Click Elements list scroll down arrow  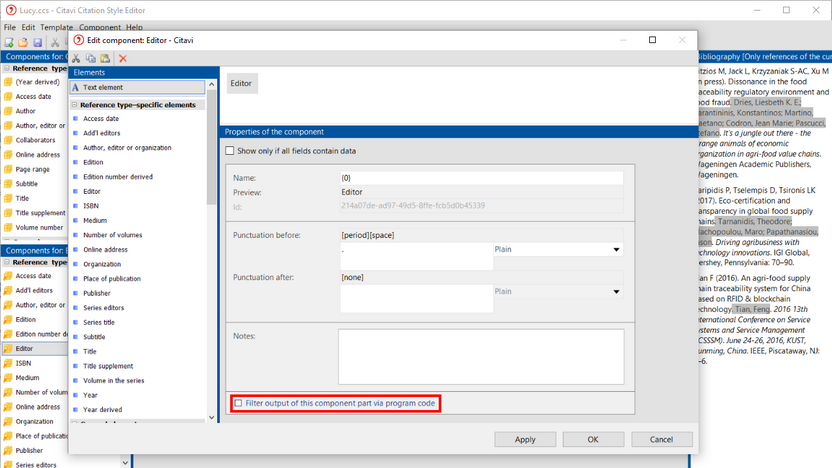pyautogui.click(x=211, y=417)
